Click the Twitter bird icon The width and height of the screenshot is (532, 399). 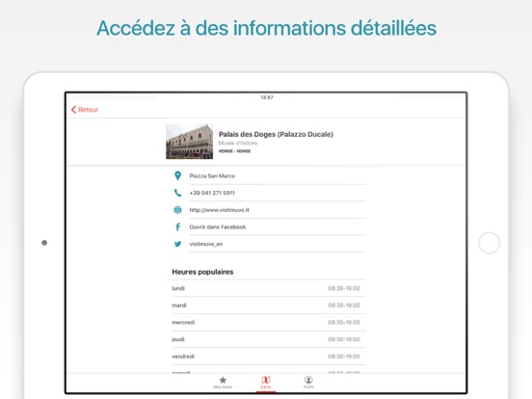[x=177, y=244]
